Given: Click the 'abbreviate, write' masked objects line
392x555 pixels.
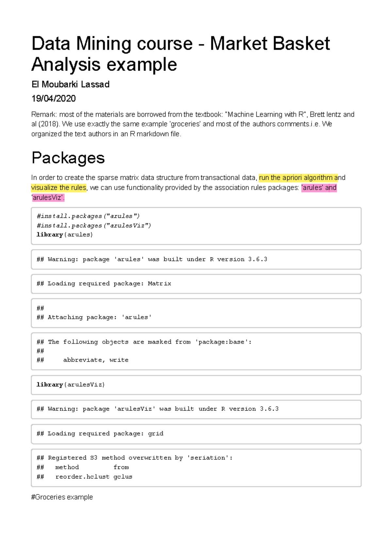Looking at the screenshot, I should [96, 360].
